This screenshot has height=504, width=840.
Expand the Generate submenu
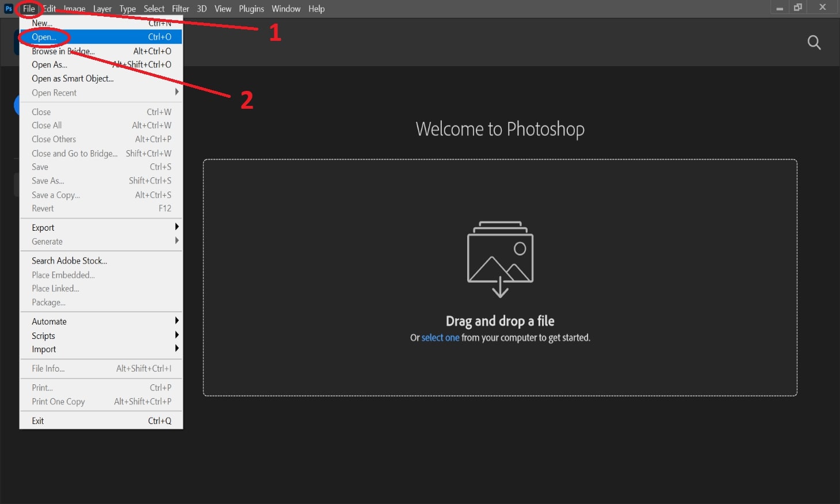tap(101, 242)
